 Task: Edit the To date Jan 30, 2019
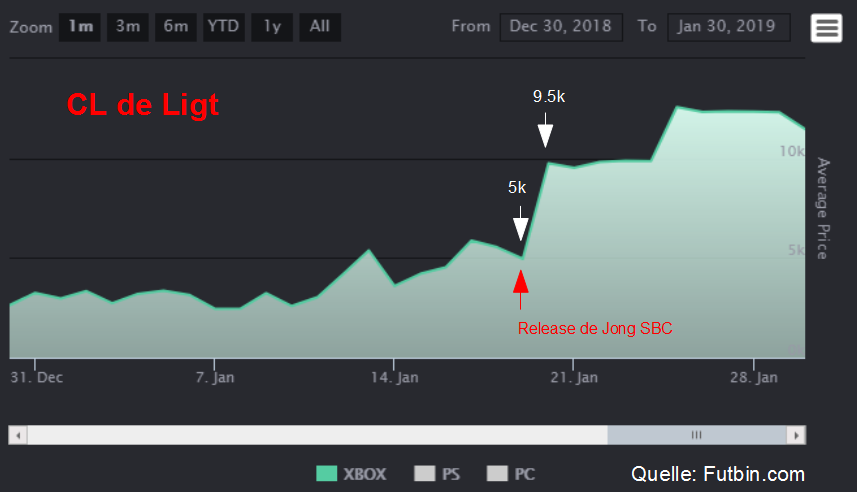pyautogui.click(x=728, y=27)
